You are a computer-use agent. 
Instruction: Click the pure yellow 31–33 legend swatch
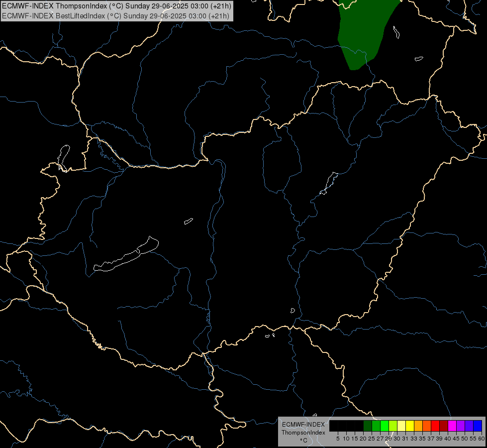410,426
